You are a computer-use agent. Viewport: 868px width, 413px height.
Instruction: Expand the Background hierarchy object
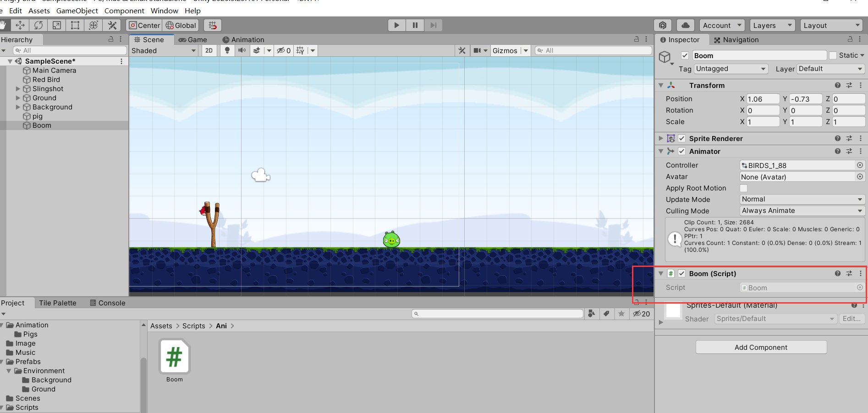[x=18, y=107]
